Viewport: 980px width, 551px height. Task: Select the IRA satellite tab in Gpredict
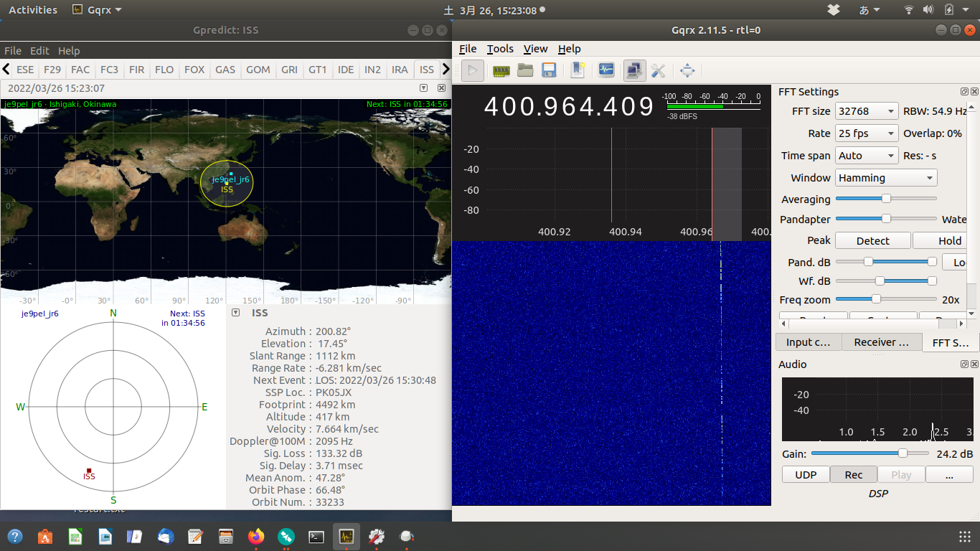400,70
